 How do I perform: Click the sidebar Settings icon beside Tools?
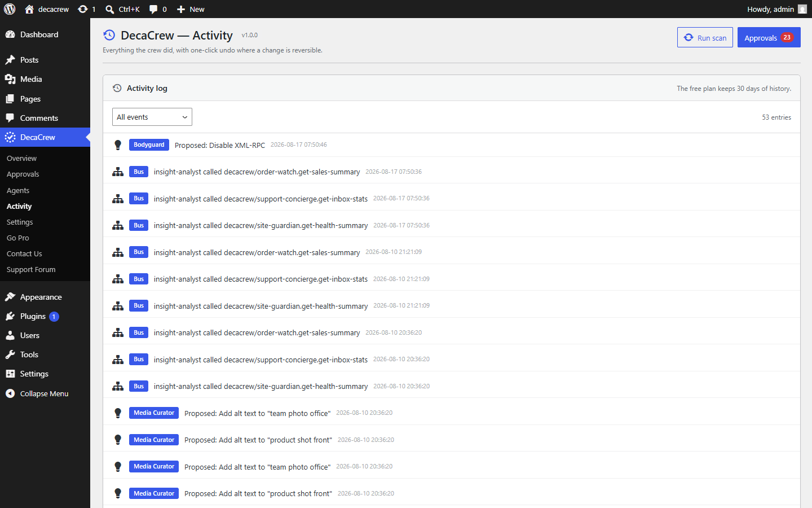click(10, 374)
